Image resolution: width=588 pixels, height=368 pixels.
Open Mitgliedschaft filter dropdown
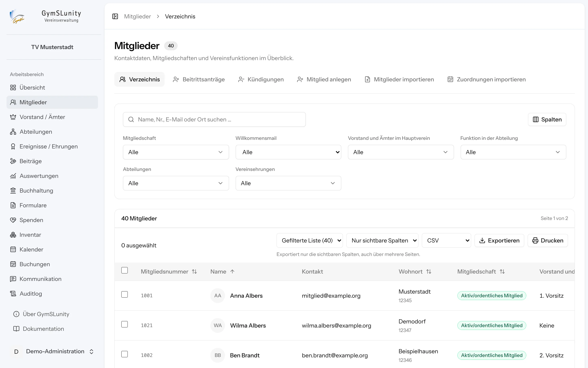(176, 152)
